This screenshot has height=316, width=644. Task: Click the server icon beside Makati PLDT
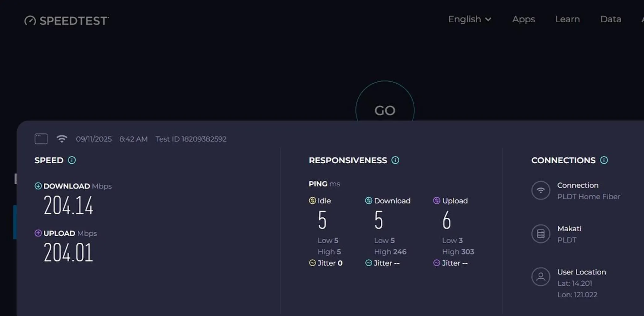click(x=541, y=234)
